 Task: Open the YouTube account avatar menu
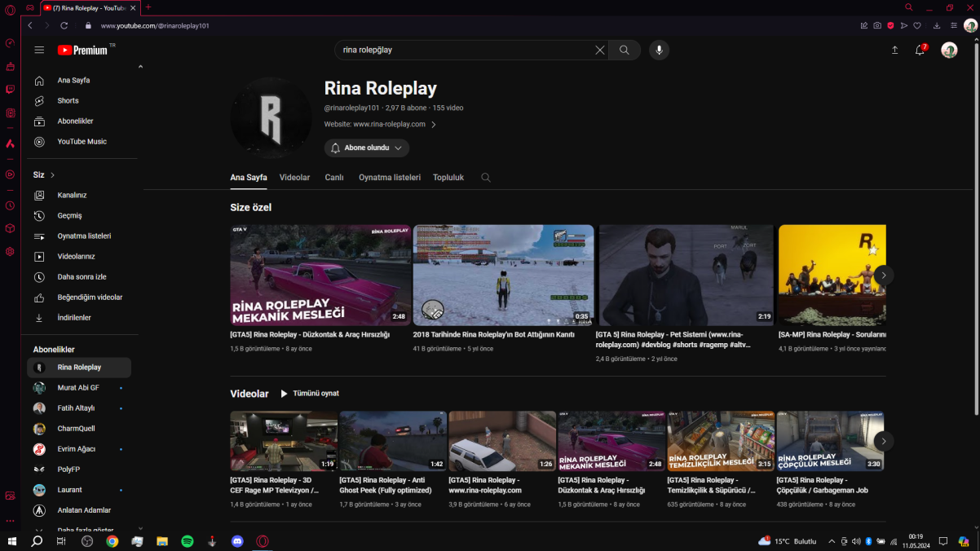[x=949, y=50]
